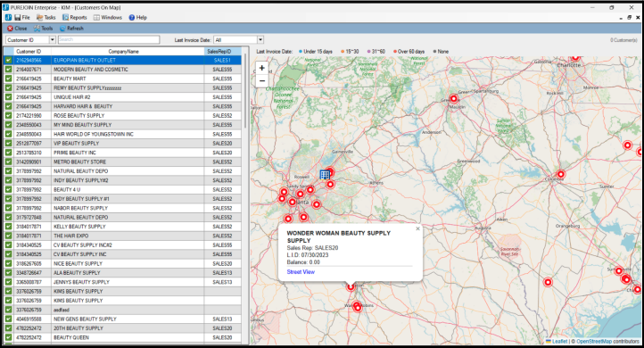Select JENNYS BEAUTY SUPPLY row
This screenshot has height=348, width=644.
123,282
